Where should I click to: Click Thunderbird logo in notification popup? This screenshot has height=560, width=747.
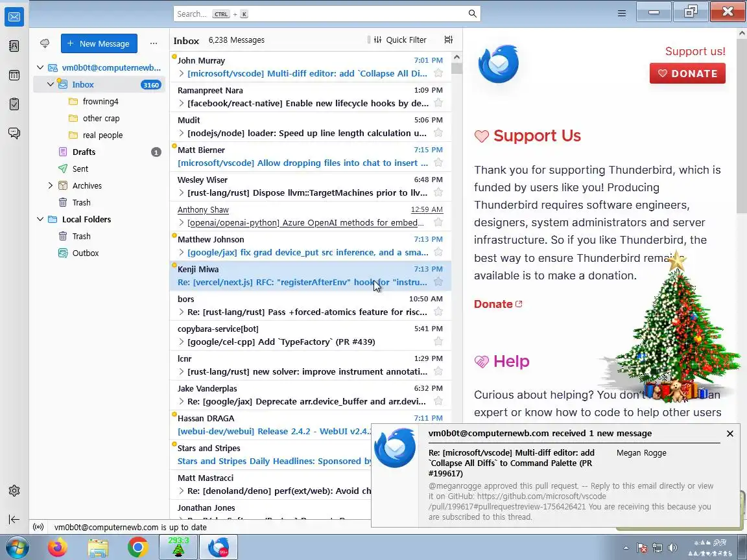[x=395, y=448]
